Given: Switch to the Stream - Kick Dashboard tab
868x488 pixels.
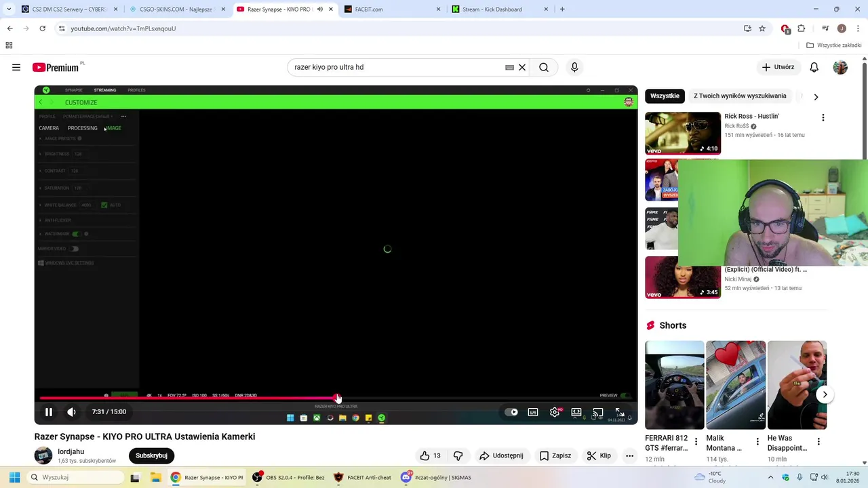Looking at the screenshot, I should 500,9.
